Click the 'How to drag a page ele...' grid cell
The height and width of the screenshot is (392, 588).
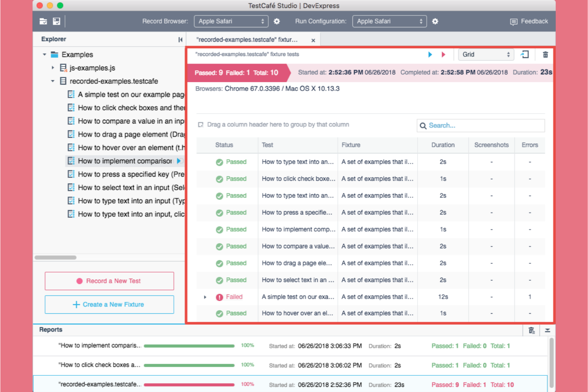[298, 263]
